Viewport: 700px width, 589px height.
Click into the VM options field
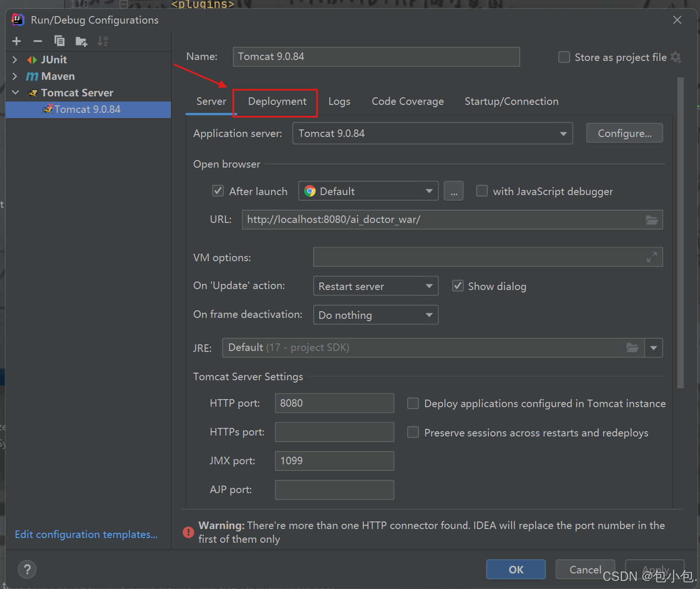(488, 257)
